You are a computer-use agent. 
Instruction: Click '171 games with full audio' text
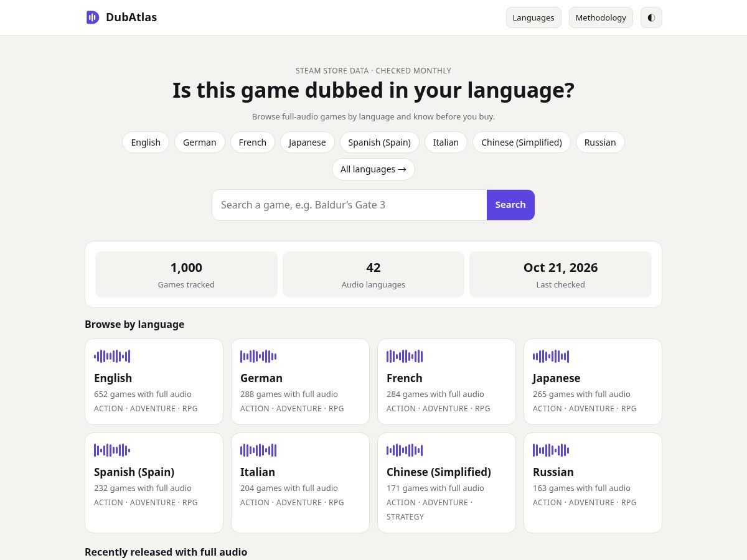pos(436,488)
